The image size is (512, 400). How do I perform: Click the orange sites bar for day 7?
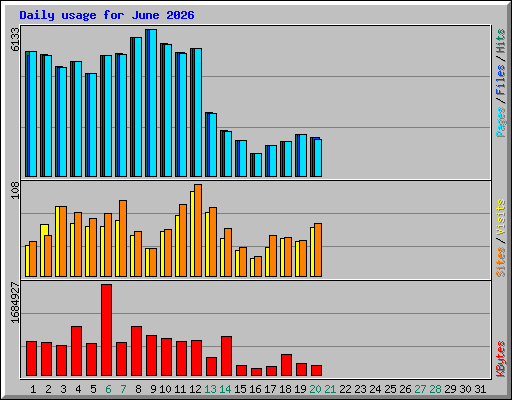[x=123, y=239]
